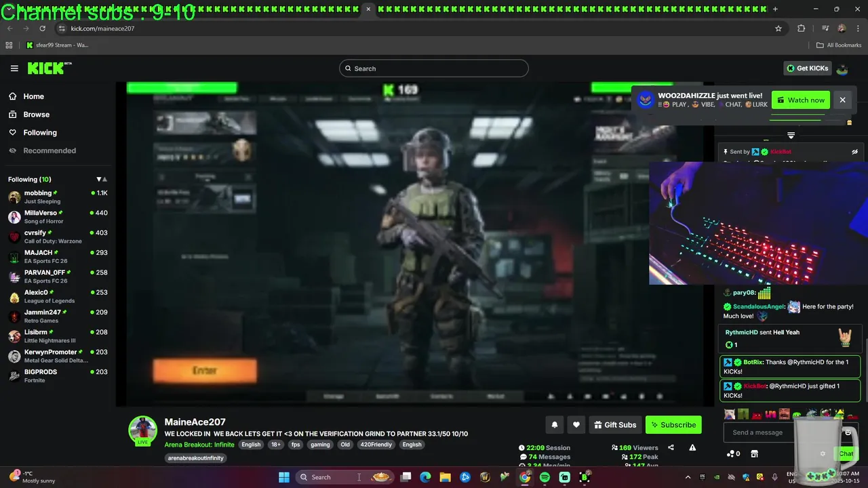Open the sfear99 Stream bookmark
868x488 pixels.
coord(58,45)
